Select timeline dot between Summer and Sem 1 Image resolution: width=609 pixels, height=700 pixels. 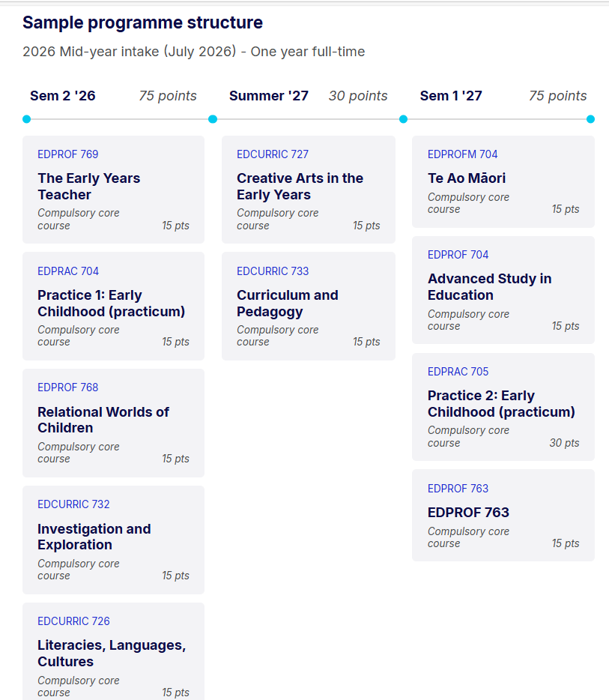click(x=403, y=119)
